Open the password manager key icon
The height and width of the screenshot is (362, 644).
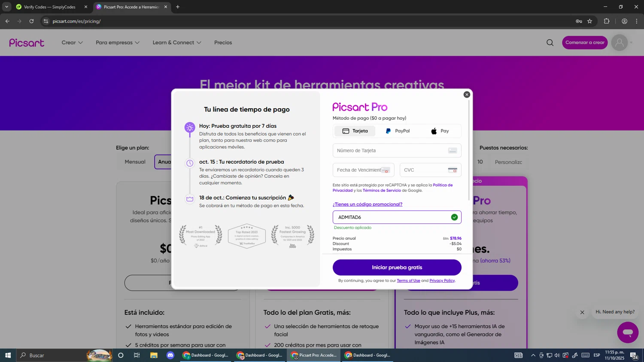579,21
